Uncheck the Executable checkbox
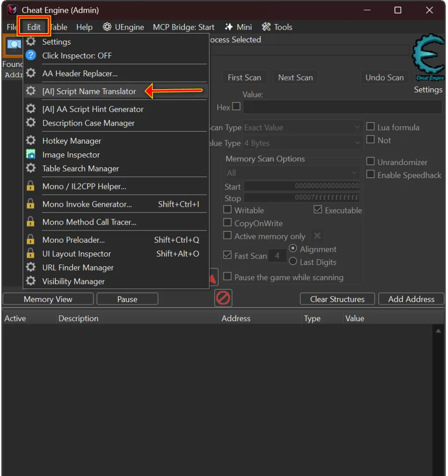 coord(318,210)
